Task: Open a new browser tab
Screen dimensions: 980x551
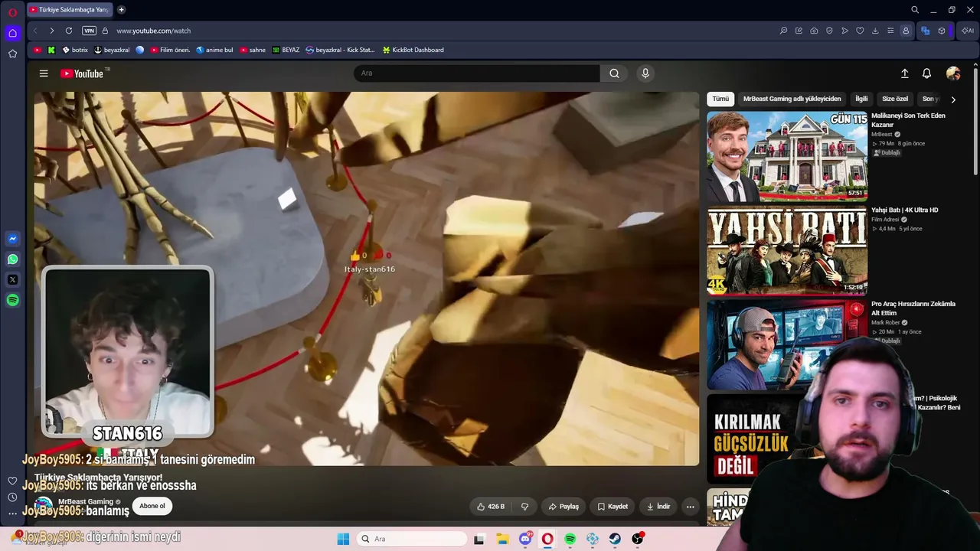Action: point(121,10)
